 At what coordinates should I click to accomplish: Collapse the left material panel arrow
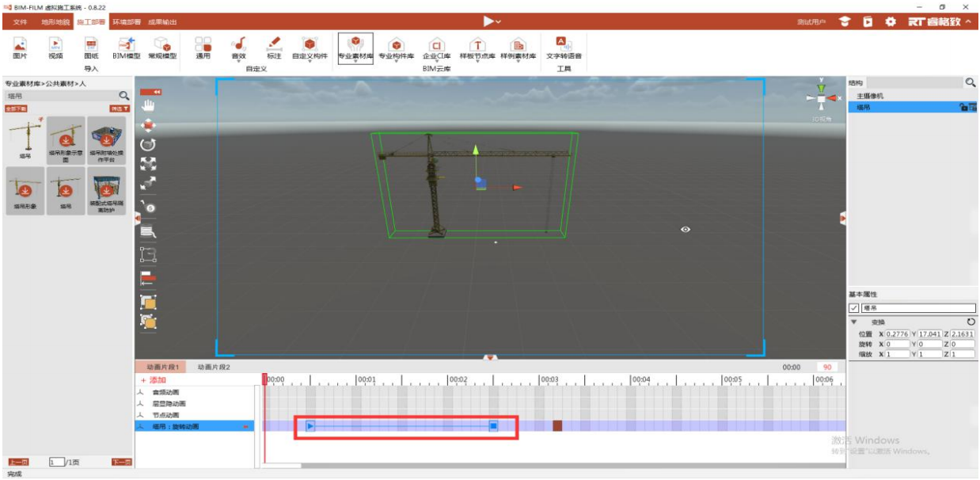point(138,218)
